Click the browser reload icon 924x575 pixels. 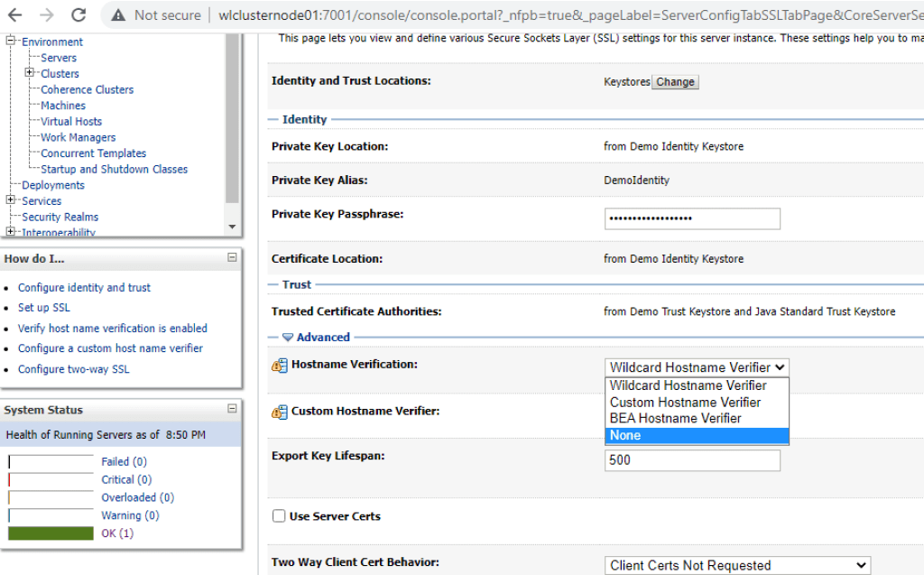tap(79, 15)
